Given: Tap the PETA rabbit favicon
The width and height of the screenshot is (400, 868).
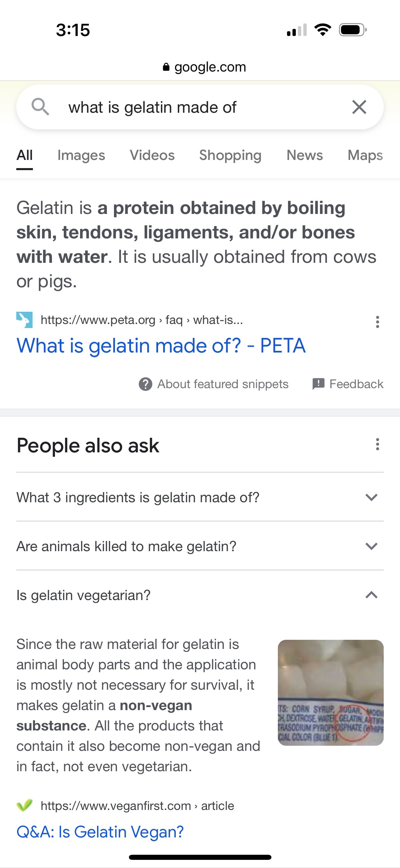Looking at the screenshot, I should 24,320.
